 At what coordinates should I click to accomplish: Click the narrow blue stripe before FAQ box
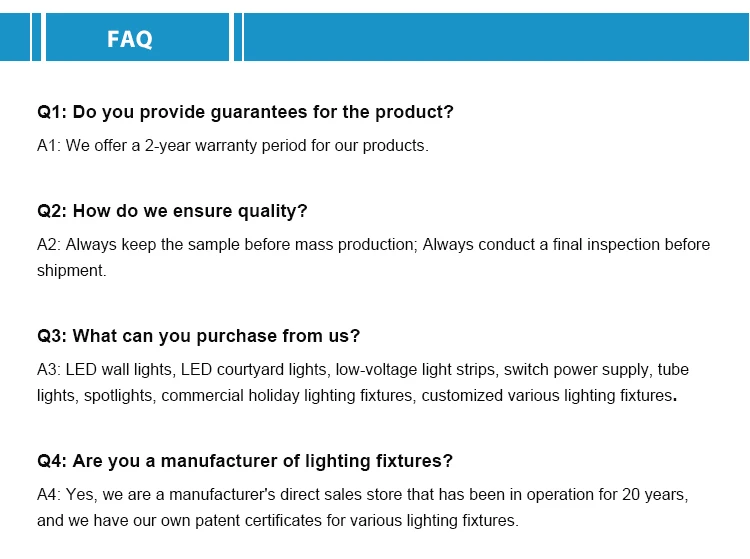pyautogui.click(x=36, y=37)
